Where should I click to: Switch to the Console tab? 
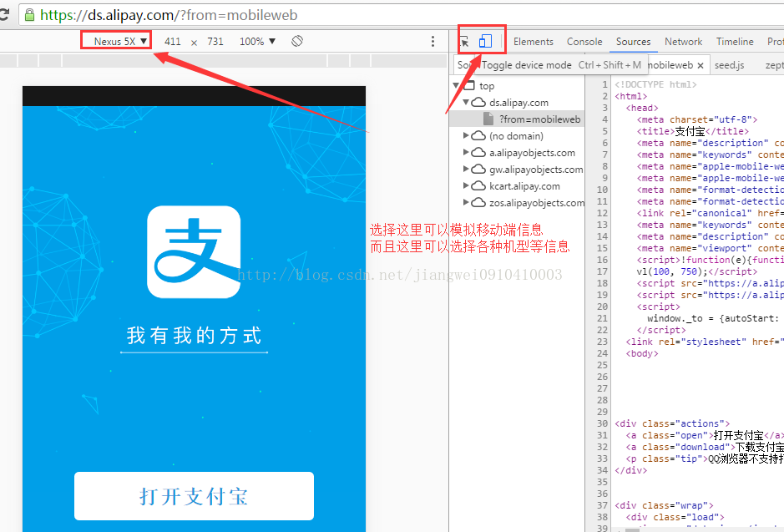[x=584, y=42]
